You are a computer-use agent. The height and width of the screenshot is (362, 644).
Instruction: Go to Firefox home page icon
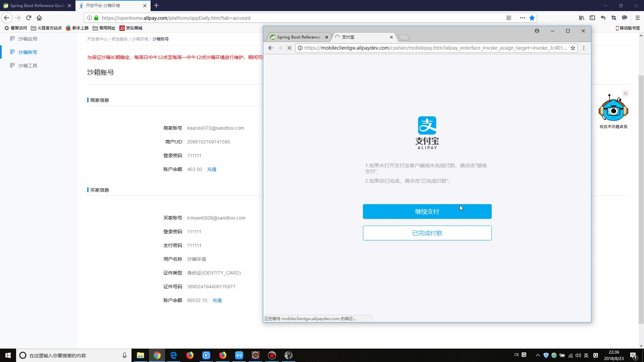[x=39, y=18]
